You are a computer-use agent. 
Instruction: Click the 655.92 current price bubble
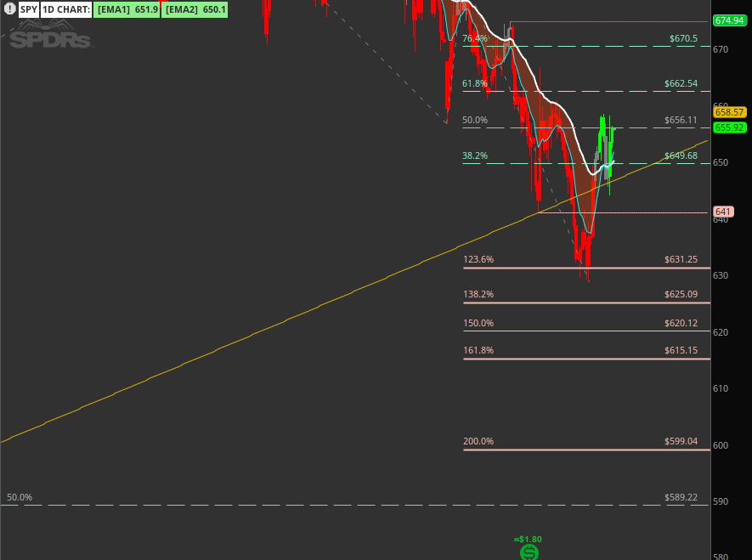[x=729, y=127]
